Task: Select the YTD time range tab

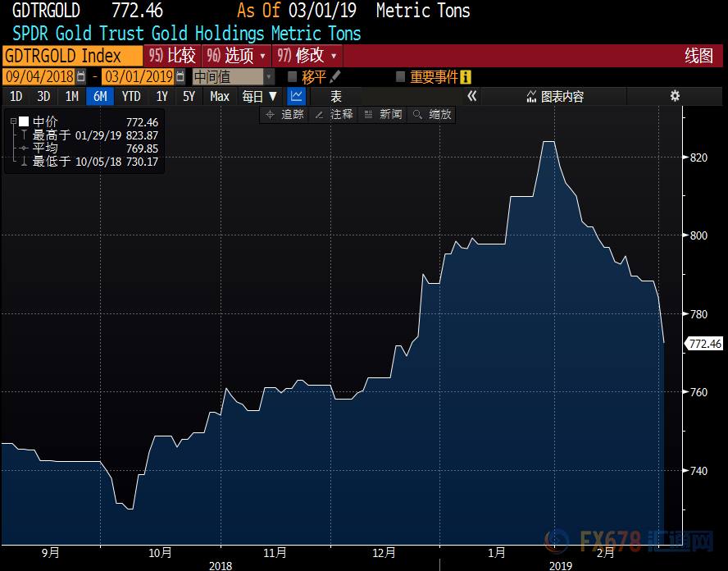Action: pos(130,96)
